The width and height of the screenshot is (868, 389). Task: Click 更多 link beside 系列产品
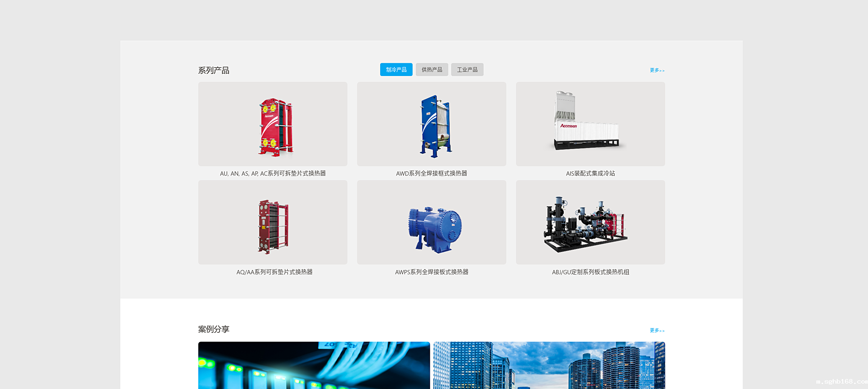tap(657, 71)
